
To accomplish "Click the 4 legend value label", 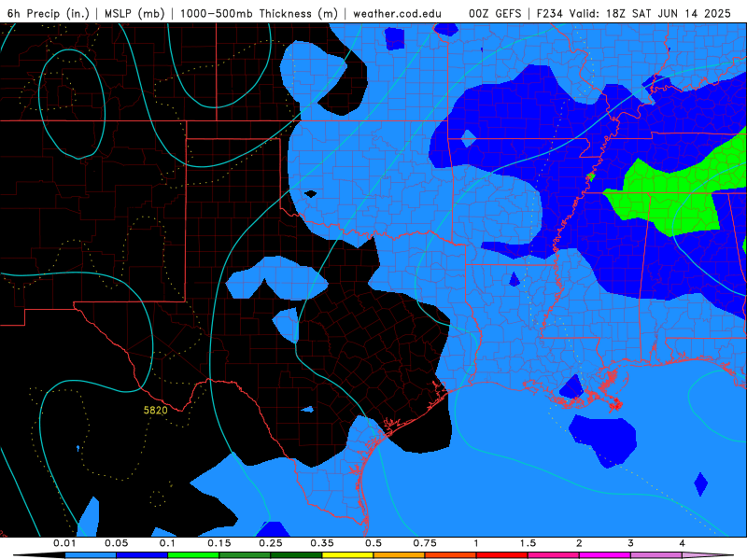I will pos(683,543).
